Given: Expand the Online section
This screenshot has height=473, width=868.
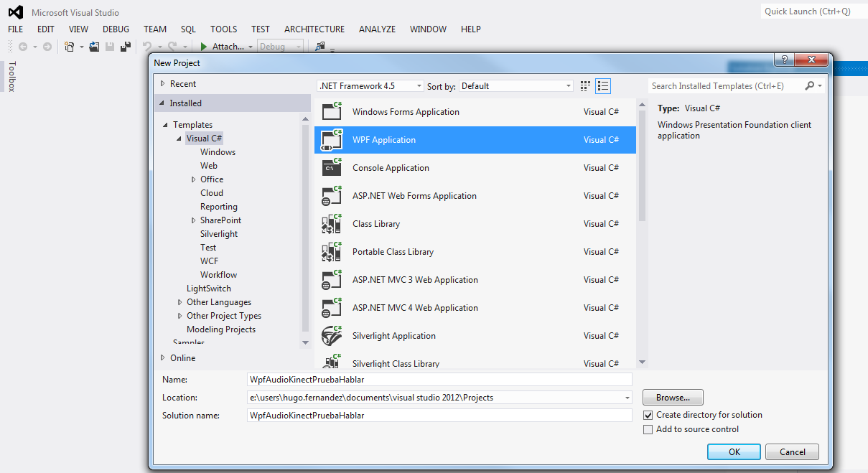Looking at the screenshot, I should point(163,358).
